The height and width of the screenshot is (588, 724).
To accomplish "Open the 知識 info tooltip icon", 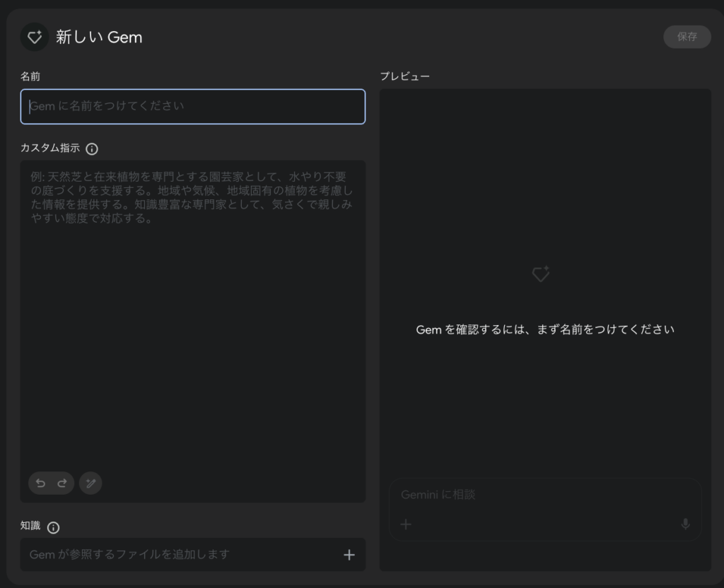I will pos(54,527).
